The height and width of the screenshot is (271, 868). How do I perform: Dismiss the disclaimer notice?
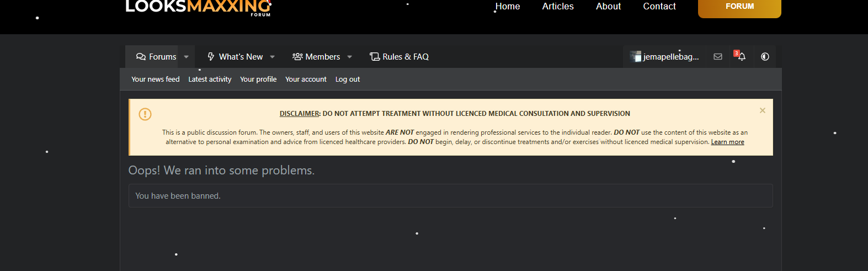[x=762, y=110]
